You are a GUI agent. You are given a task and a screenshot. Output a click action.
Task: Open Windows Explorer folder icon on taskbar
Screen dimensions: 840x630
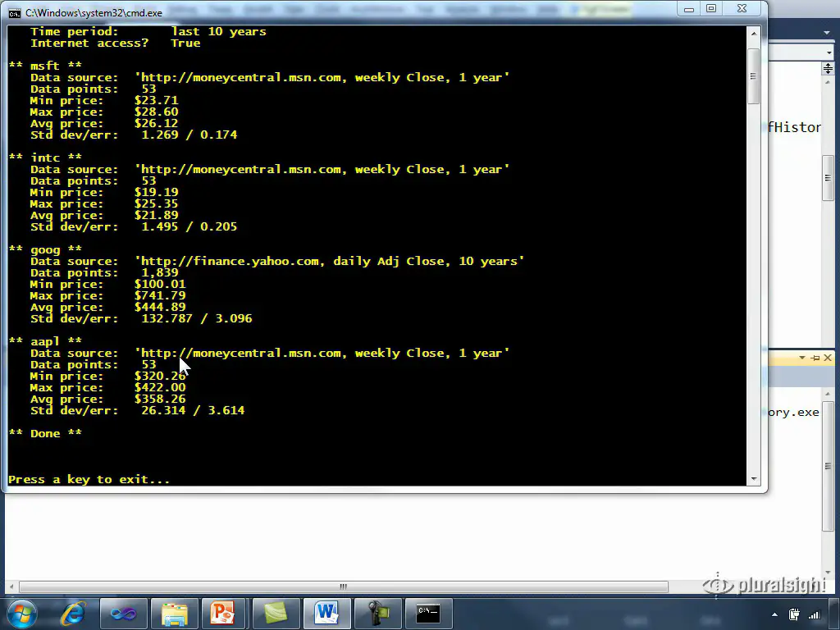click(175, 614)
